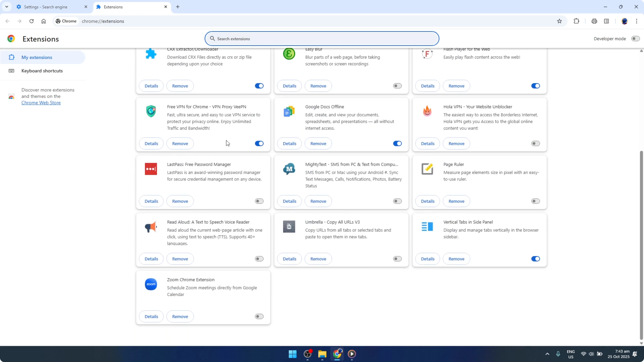Click the Hola VPN flame icon
Image resolution: width=644 pixels, height=362 pixels.
coord(427,111)
